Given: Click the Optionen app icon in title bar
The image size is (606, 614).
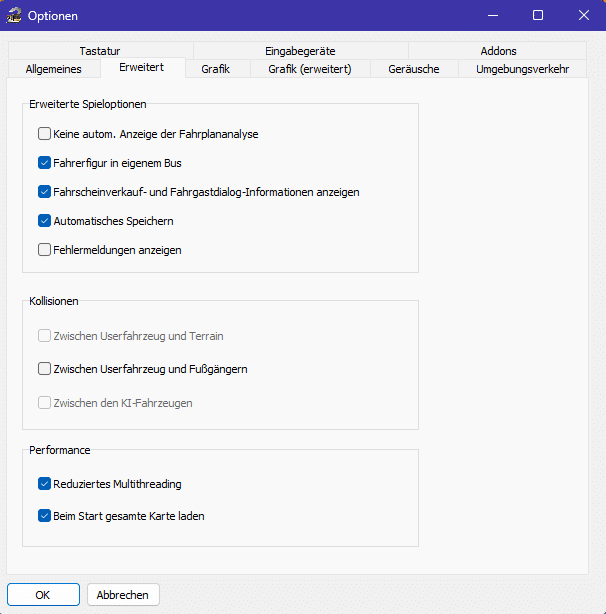Looking at the screenshot, I should (x=14, y=15).
